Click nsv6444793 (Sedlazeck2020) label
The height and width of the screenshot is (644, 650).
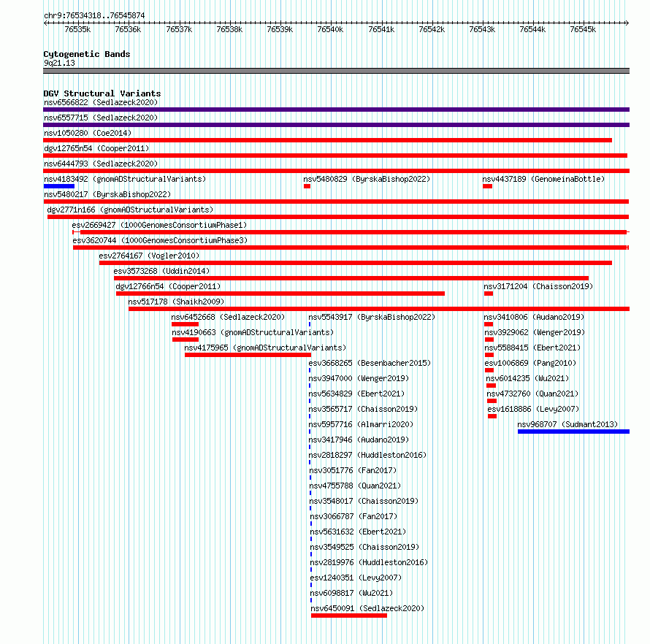click(x=101, y=164)
